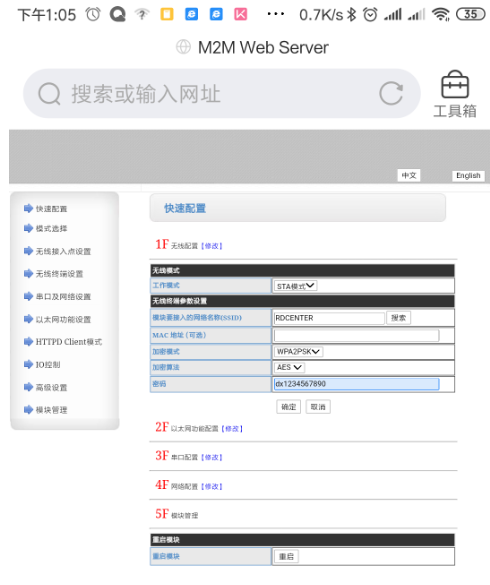Click the blue arrow beside HTTPD Client模式
The width and height of the screenshot is (490, 585).
[28, 342]
